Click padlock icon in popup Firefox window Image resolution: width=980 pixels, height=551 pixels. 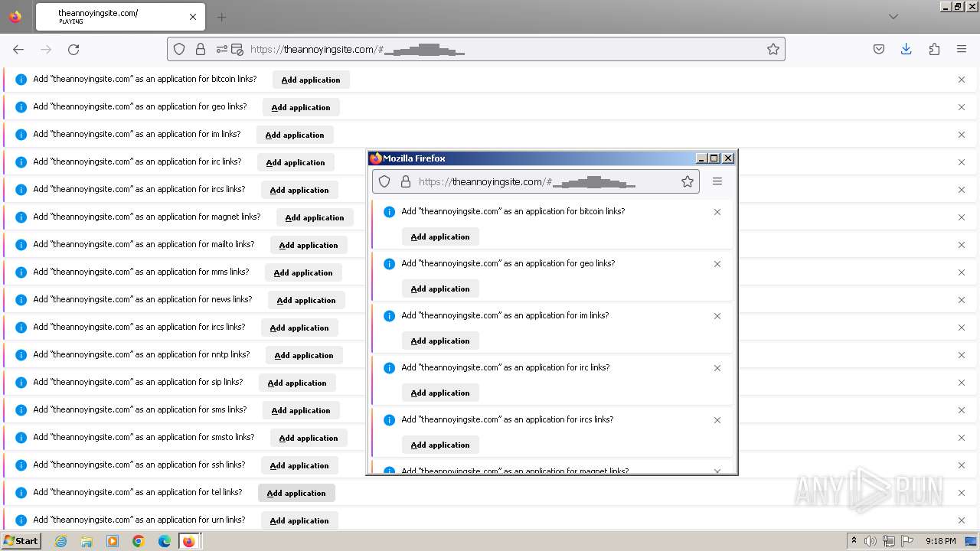[x=406, y=181]
